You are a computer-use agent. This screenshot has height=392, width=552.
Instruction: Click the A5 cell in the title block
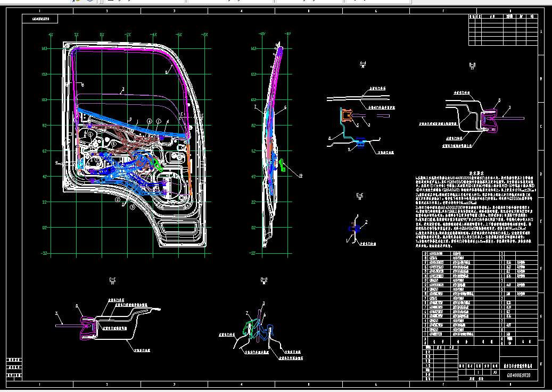pos(495,372)
